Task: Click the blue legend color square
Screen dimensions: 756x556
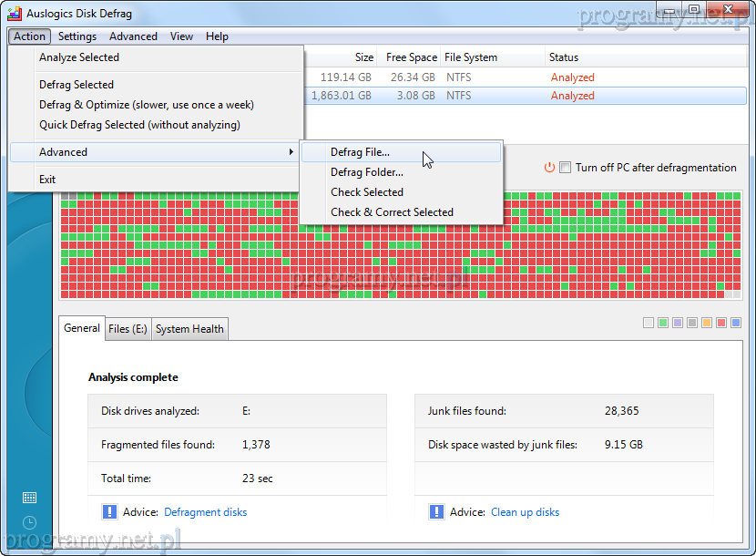Action: (736, 323)
